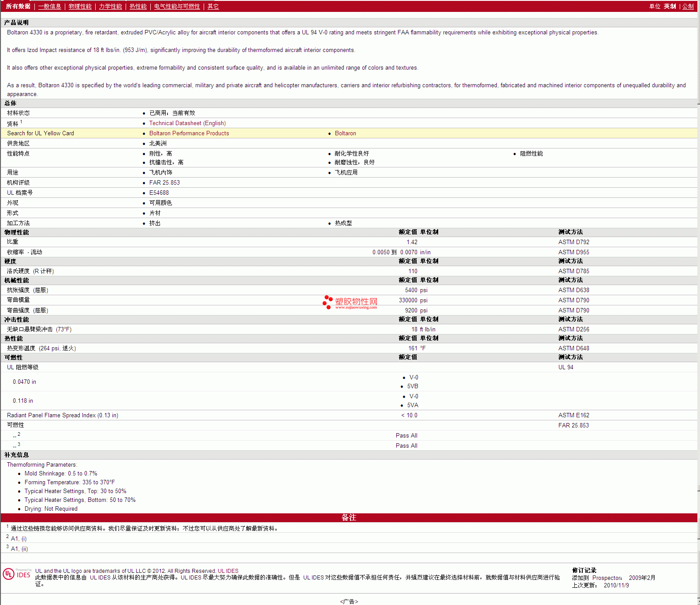700x605 pixels.
Task: Click the ASTM D648 test method
Action: click(x=573, y=348)
